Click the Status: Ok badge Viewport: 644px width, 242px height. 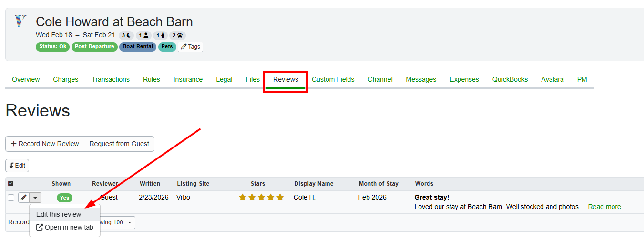(52, 47)
